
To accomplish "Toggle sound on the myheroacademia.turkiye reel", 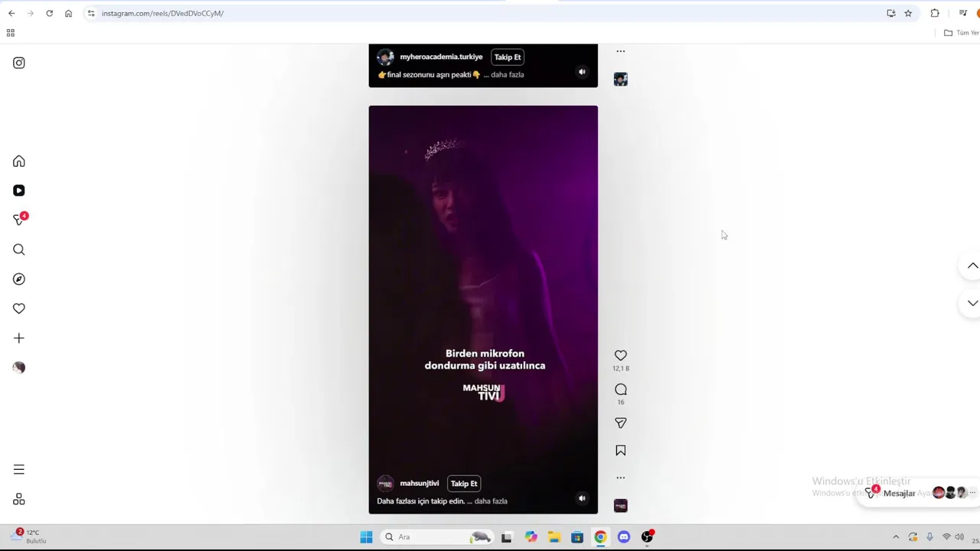I will (x=582, y=72).
